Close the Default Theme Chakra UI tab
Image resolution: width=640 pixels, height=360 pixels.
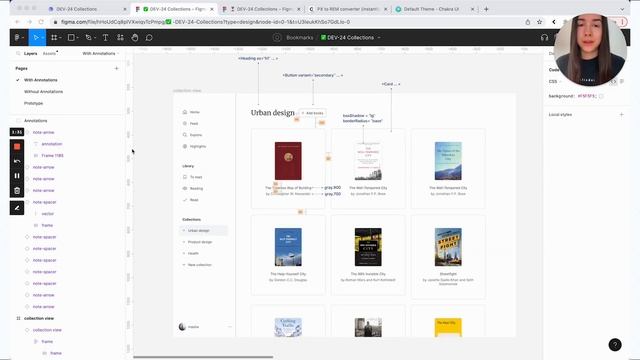coord(472,9)
